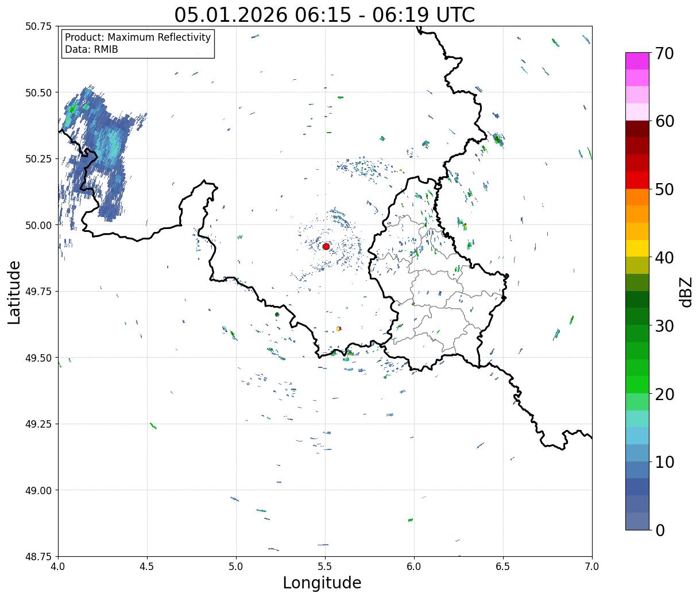700x597 pixels.
Task: Click the 'Product: Maximum Reflectivity' label
Action: pos(138,38)
